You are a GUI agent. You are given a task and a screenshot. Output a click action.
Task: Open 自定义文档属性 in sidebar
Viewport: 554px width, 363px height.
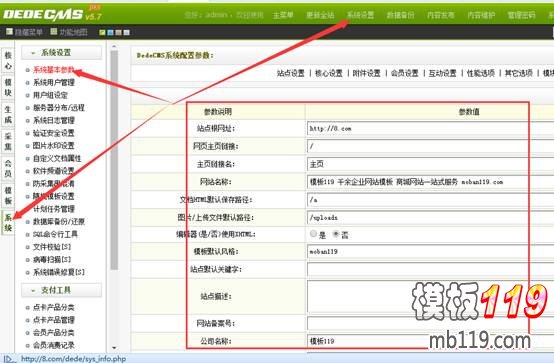pos(57,158)
